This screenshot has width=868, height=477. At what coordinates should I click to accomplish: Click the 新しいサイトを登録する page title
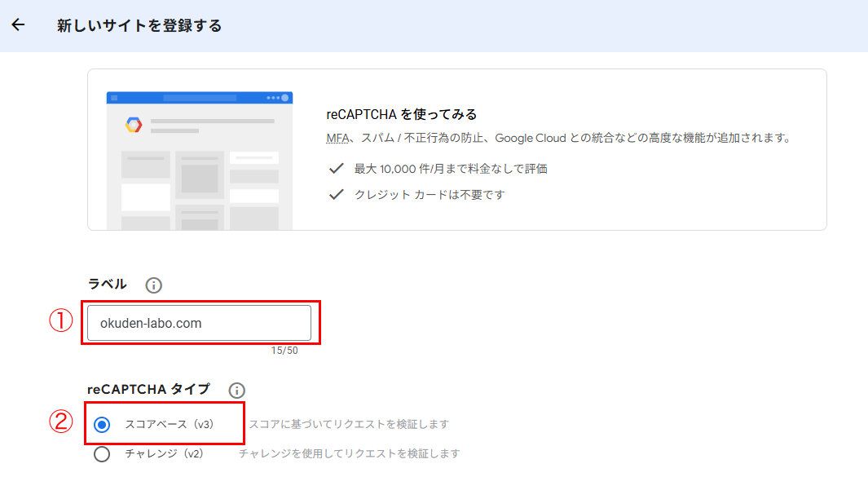(x=139, y=26)
